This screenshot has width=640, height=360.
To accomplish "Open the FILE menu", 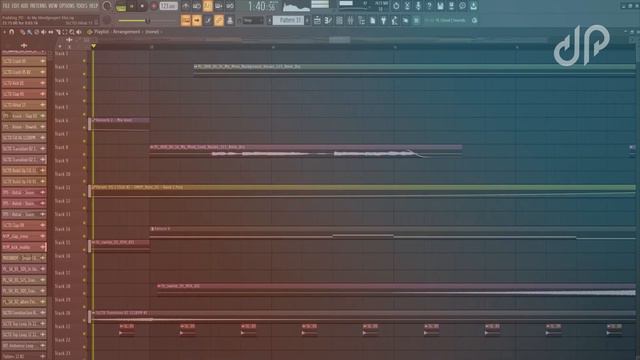I will [6, 6].
